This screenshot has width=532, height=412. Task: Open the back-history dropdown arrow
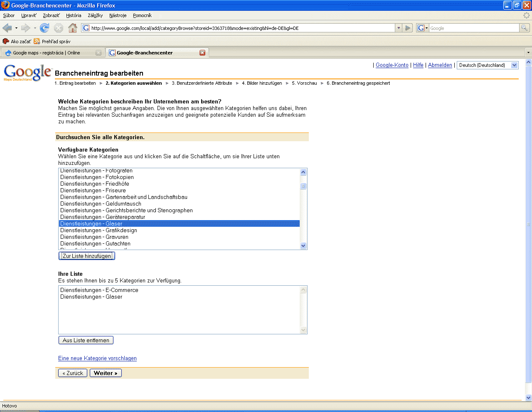point(16,28)
